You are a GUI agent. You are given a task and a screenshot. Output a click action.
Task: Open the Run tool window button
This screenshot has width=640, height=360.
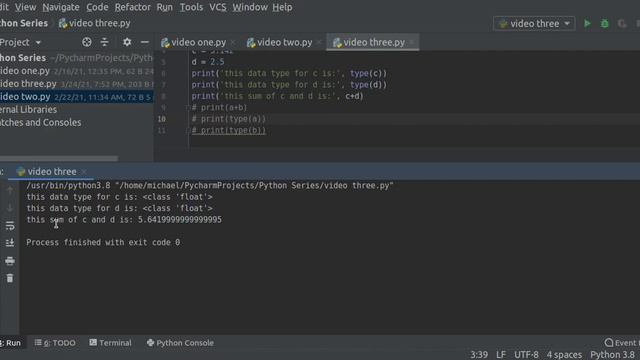pos(11,343)
